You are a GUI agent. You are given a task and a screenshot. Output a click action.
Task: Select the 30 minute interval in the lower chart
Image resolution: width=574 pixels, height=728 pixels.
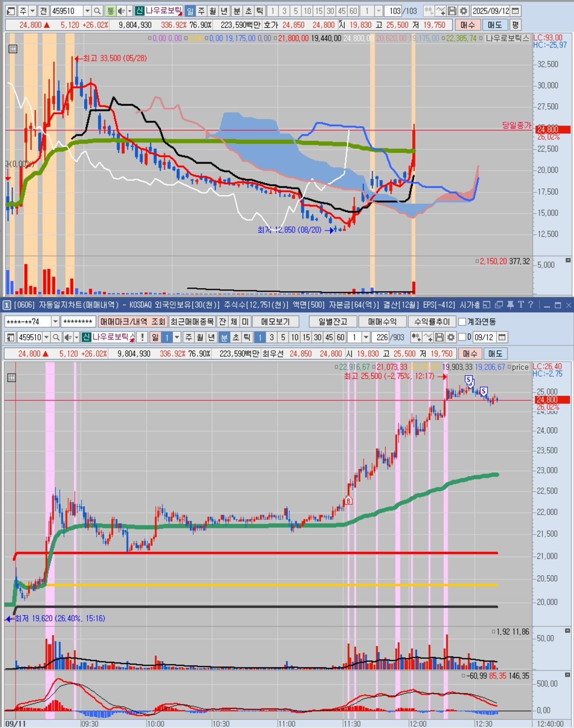[x=318, y=337]
